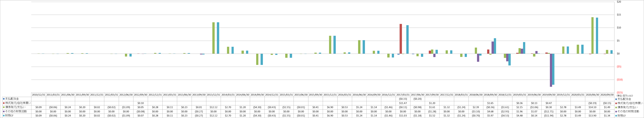Click the $2.39 bond issuance cell
The image size is (644, 118).
pyautogui.click(x=476, y=107)
